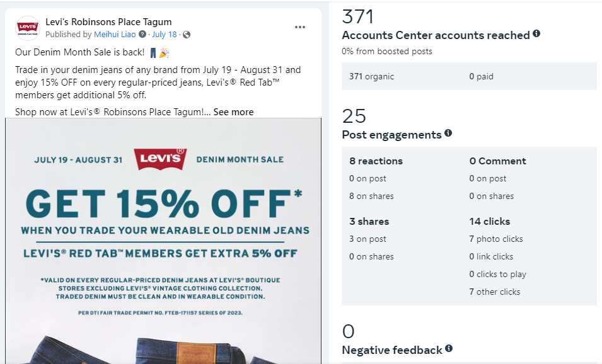
Task: Expand post text with See more
Action: click(x=233, y=112)
